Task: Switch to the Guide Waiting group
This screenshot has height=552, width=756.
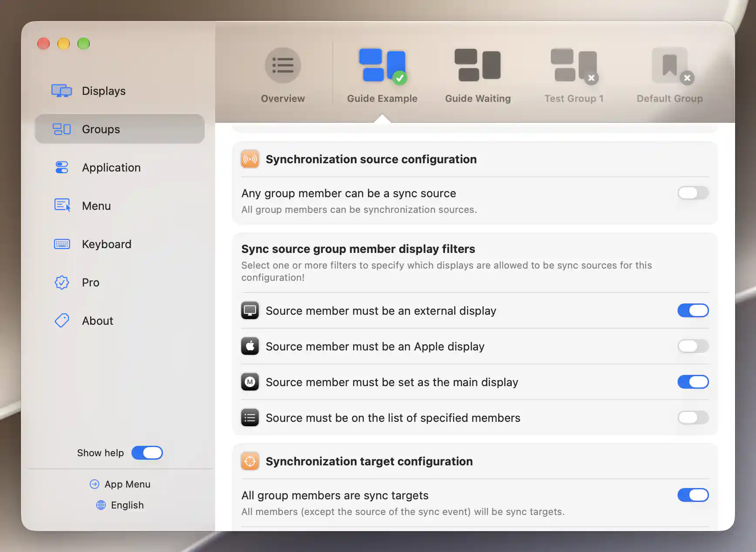Action: pos(478,75)
